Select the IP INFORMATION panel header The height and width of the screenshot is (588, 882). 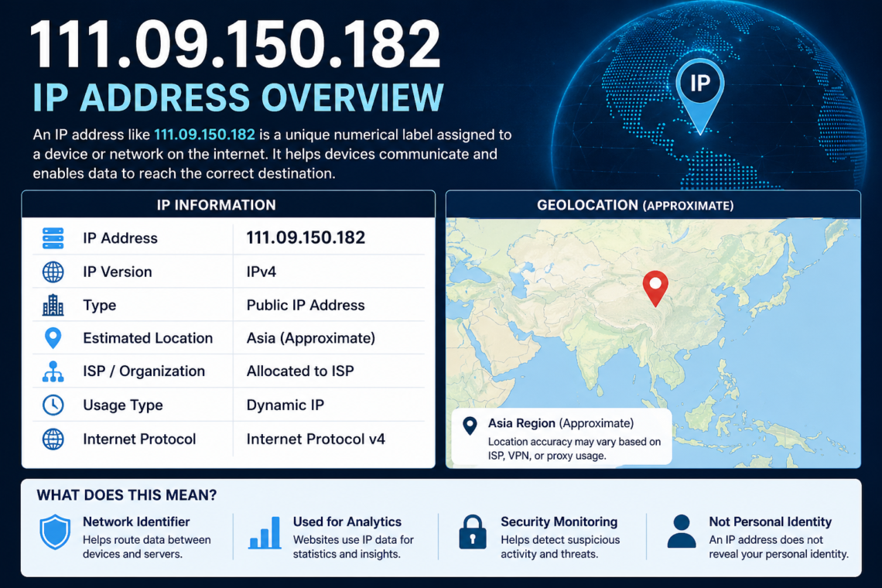[227, 205]
